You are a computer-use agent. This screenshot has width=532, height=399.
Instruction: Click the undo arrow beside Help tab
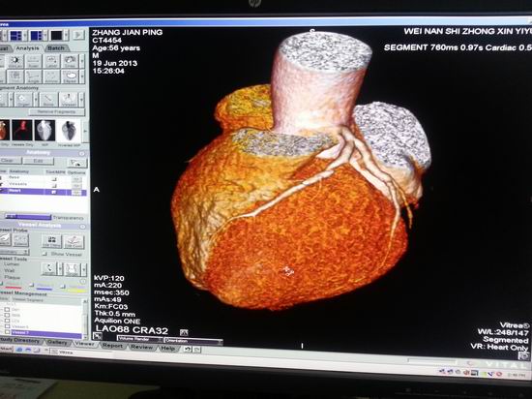(188, 349)
